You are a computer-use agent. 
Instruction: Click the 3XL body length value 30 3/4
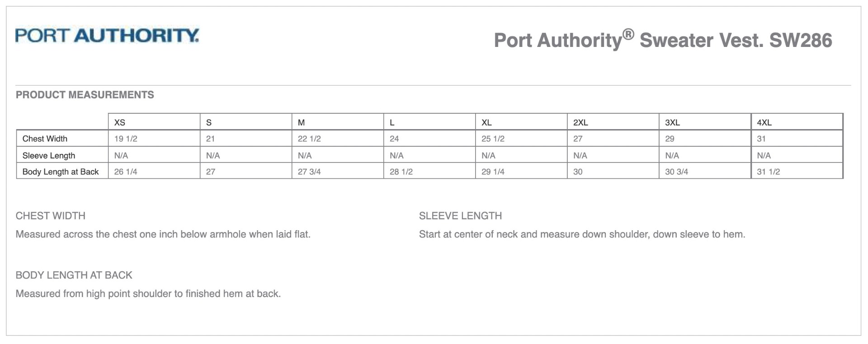tap(676, 172)
